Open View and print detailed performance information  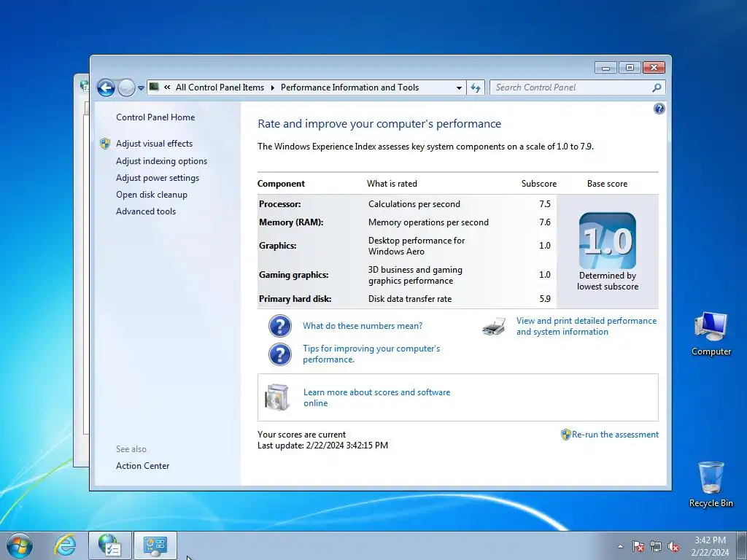587,326
